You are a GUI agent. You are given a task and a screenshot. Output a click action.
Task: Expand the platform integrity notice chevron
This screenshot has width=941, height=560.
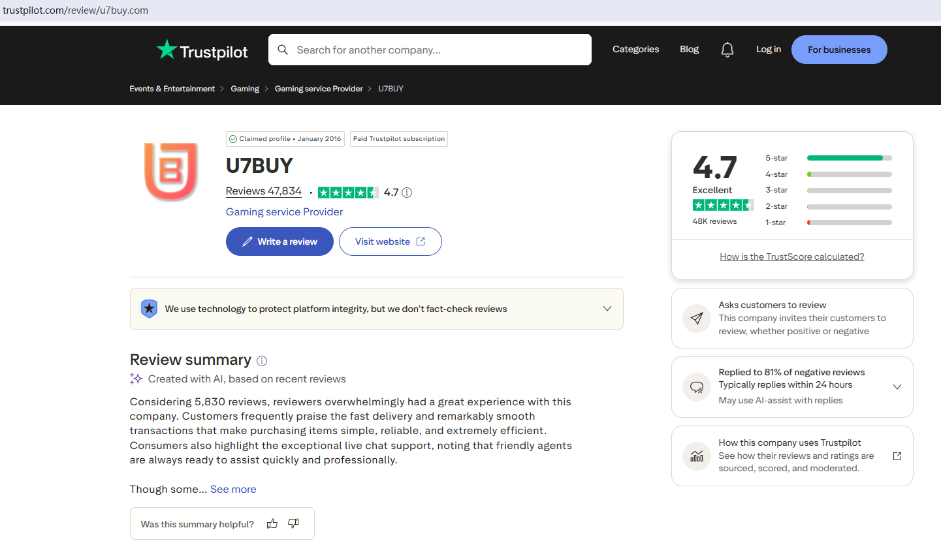coord(607,309)
